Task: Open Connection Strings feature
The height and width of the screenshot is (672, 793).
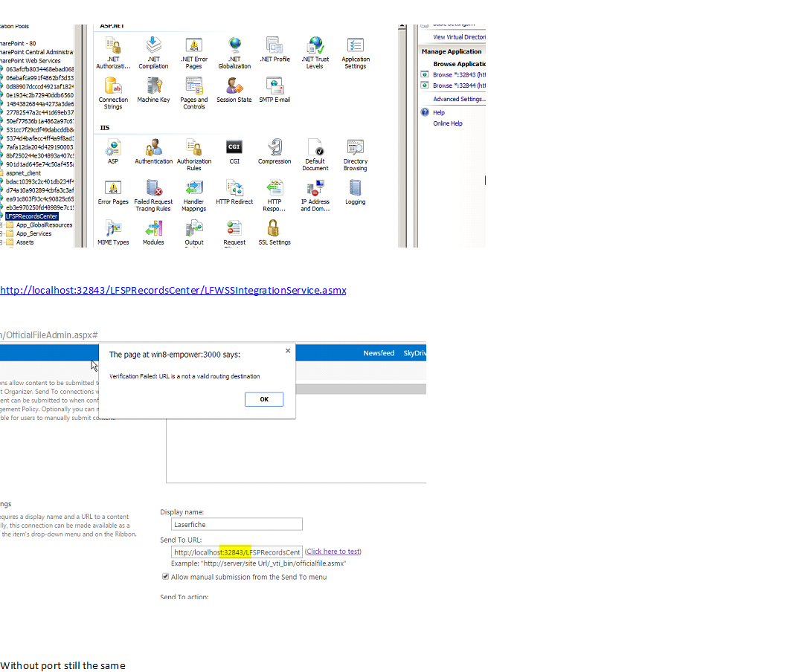Action: pyautogui.click(x=113, y=94)
